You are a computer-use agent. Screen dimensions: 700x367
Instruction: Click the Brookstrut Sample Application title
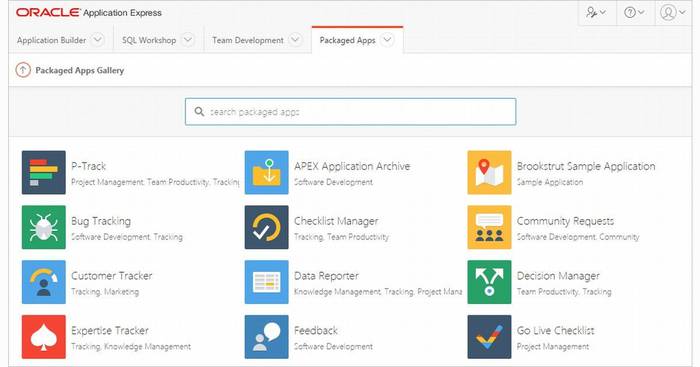click(x=586, y=166)
